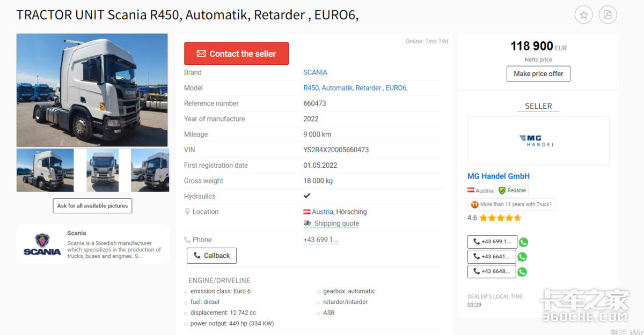
Task: Show the phone number +43 6648... button
Action: click(x=492, y=271)
